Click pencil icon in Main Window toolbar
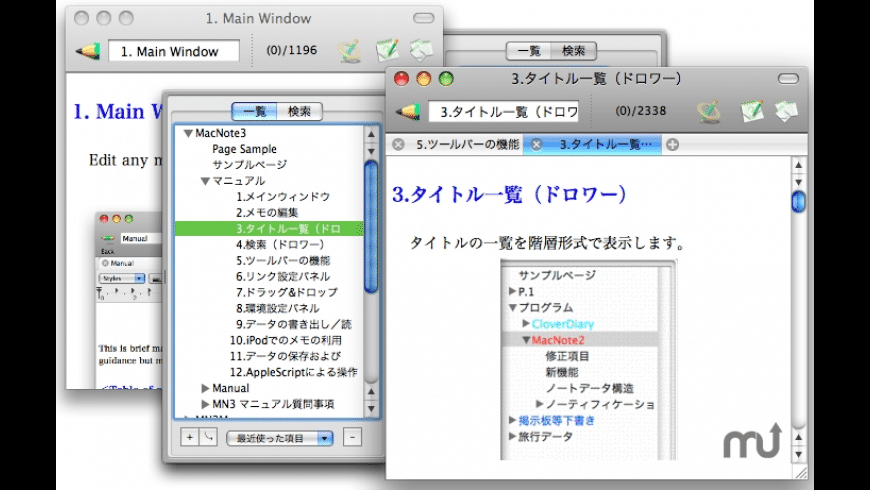This screenshot has height=490, width=870. pos(88,51)
